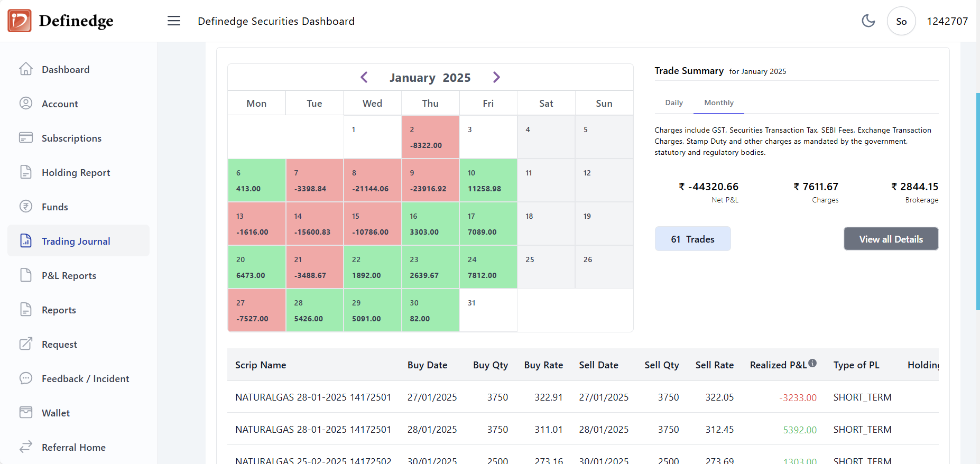Viewport: 980px width, 464px height.
Task: Click the Dashboard home icon
Action: (26, 69)
